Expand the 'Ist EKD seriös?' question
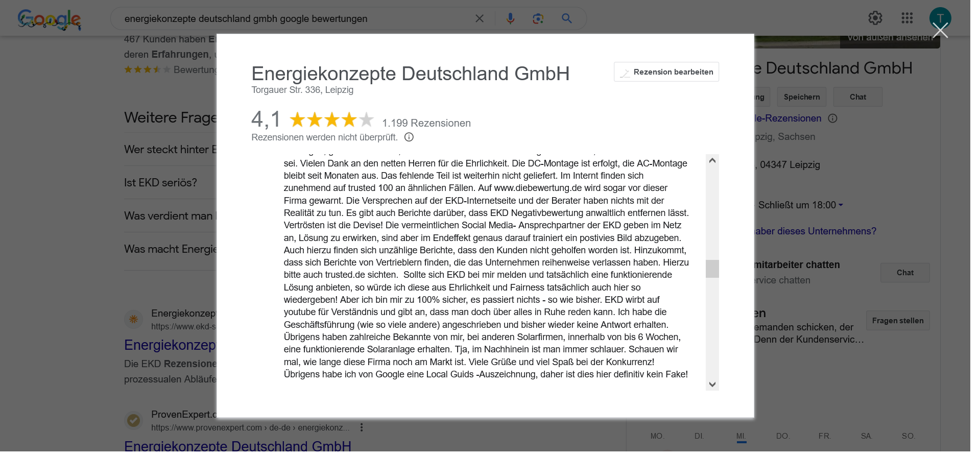 point(160,182)
